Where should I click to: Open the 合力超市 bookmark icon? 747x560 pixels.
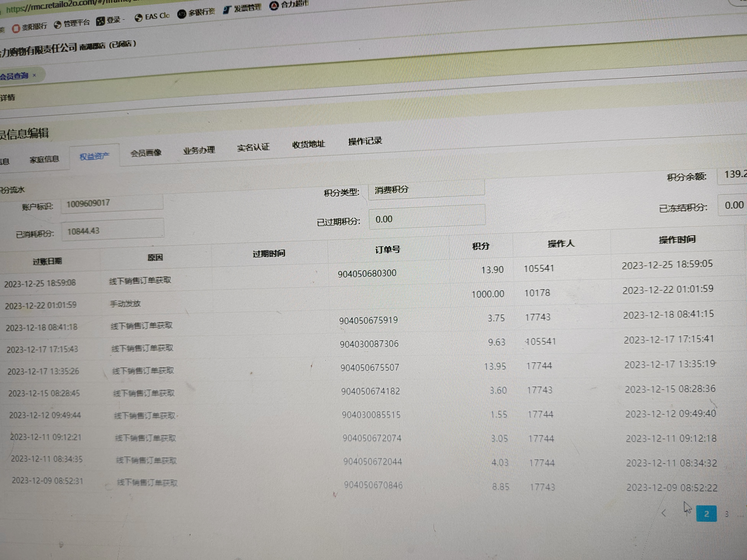[x=274, y=6]
